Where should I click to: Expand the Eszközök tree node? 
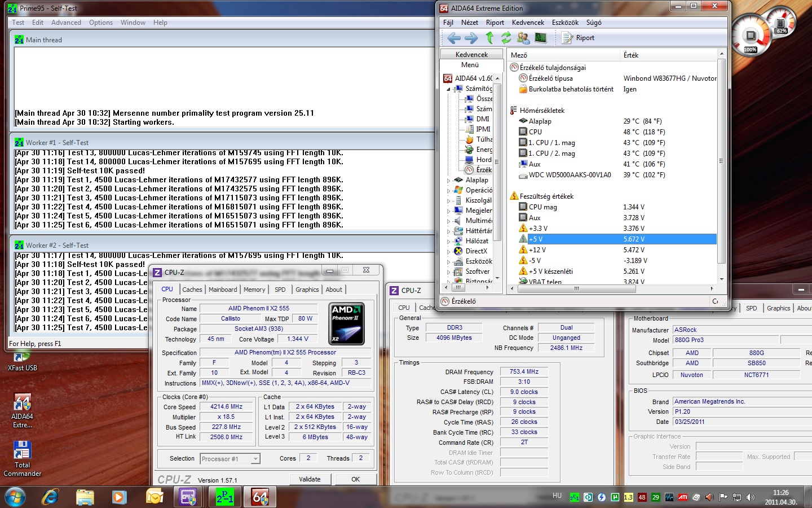pos(449,262)
